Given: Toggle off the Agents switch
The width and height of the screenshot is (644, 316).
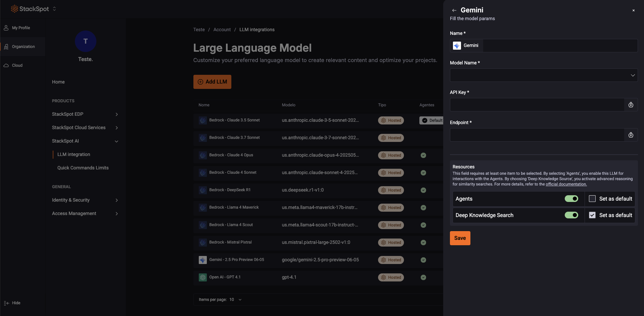Looking at the screenshot, I should pos(571,199).
